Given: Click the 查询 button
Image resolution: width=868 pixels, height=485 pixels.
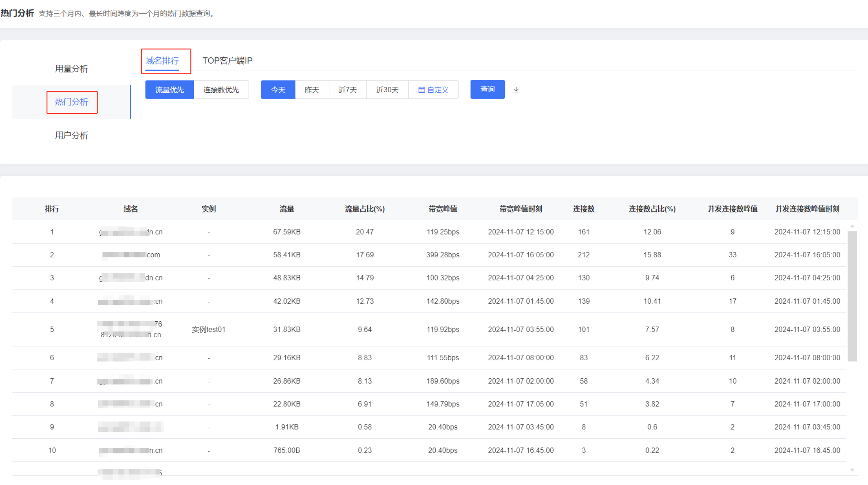Looking at the screenshot, I should point(487,89).
